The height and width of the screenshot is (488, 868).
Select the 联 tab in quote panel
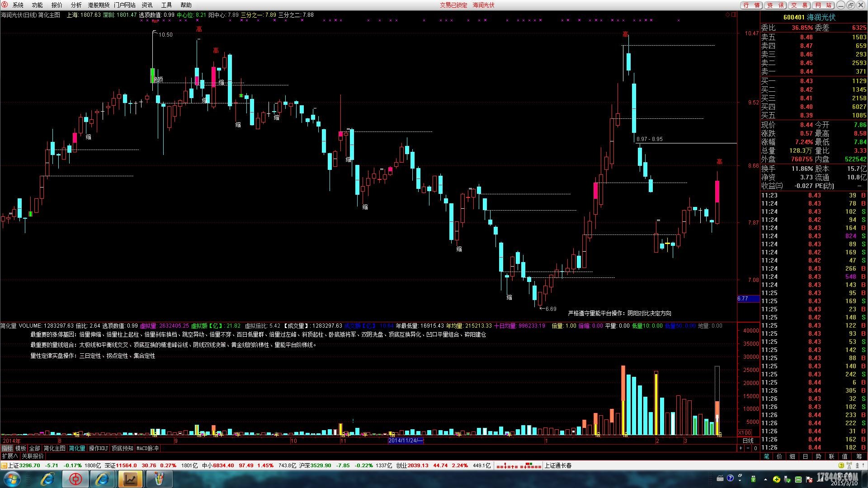[x=832, y=456]
